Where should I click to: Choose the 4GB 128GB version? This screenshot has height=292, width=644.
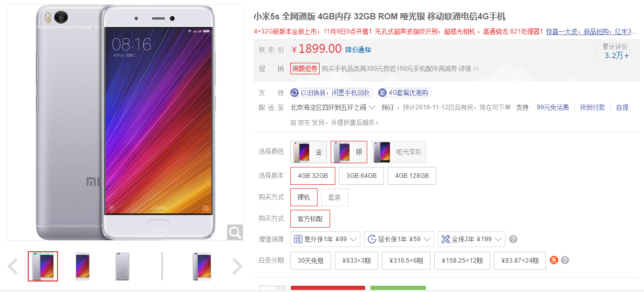pyautogui.click(x=412, y=176)
